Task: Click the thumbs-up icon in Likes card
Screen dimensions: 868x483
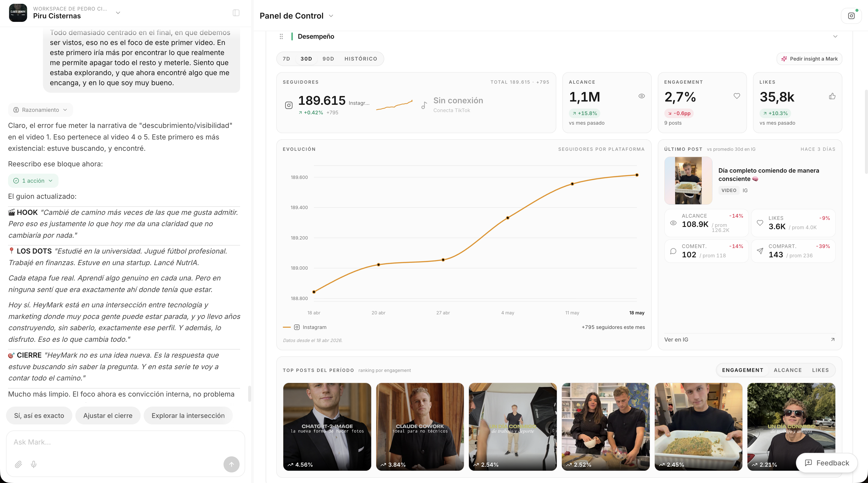Action: [832, 96]
